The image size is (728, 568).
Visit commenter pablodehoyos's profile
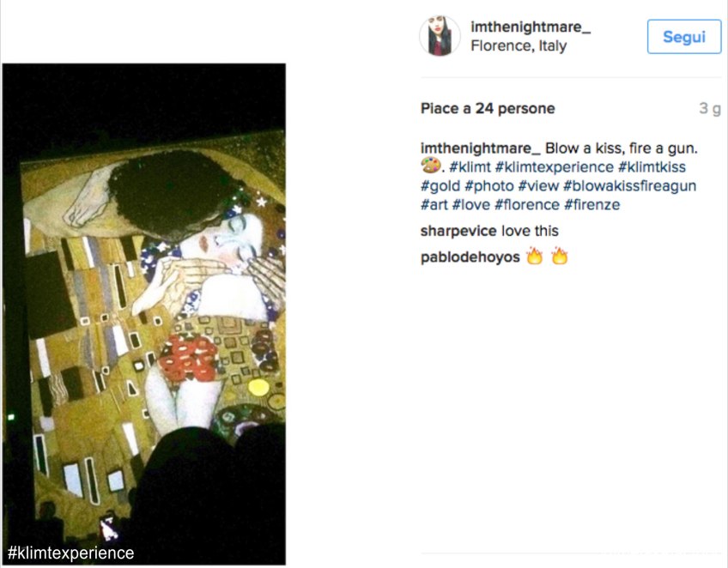[470, 257]
